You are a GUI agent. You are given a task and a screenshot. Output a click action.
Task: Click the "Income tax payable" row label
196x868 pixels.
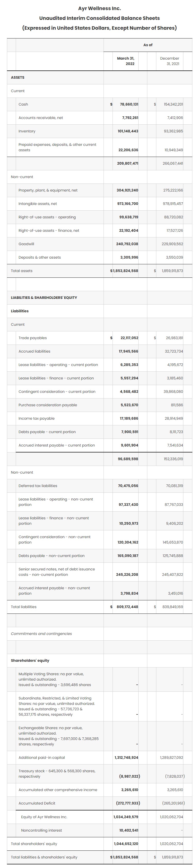(36, 418)
